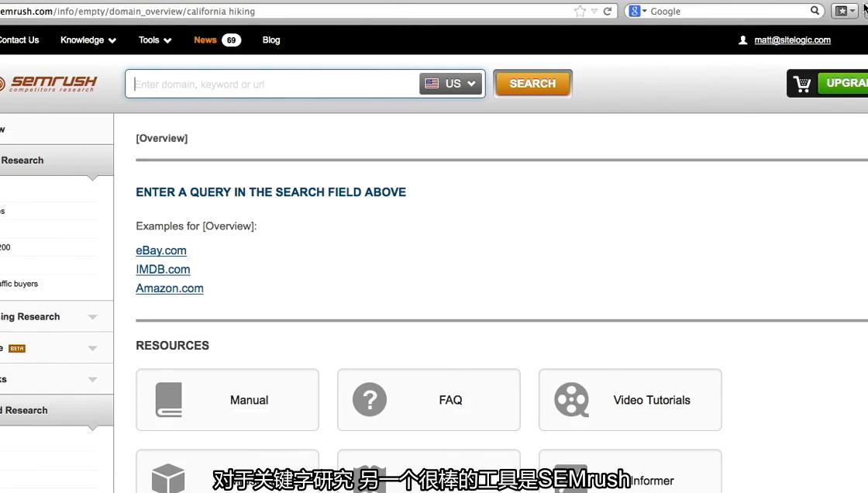868x493 pixels.
Task: Click the News count badge 69
Action: pyautogui.click(x=232, y=40)
